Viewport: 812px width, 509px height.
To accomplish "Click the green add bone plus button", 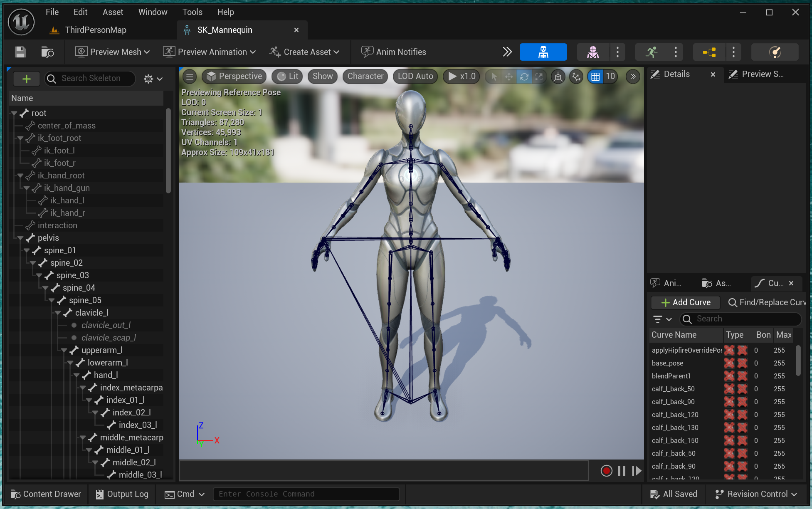I will click(x=27, y=79).
